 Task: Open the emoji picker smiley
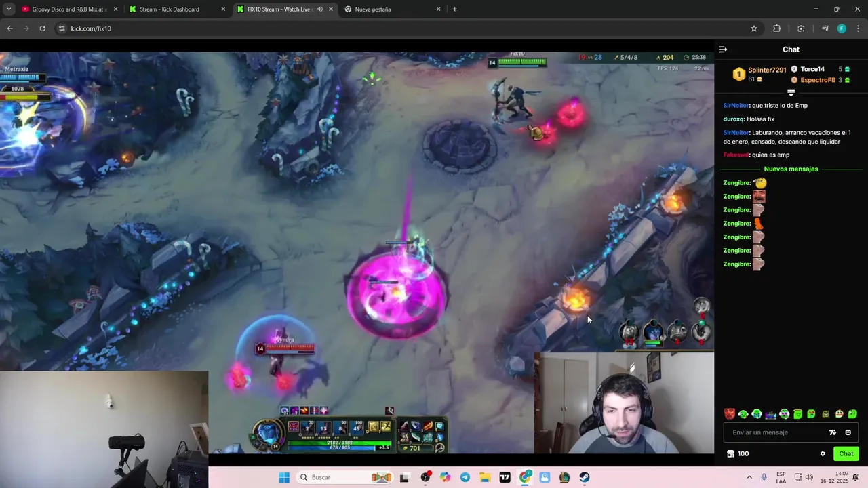848,432
